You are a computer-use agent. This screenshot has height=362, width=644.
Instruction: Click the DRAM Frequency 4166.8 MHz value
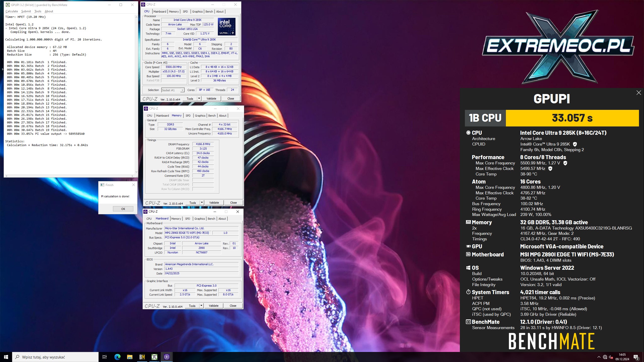(203, 144)
